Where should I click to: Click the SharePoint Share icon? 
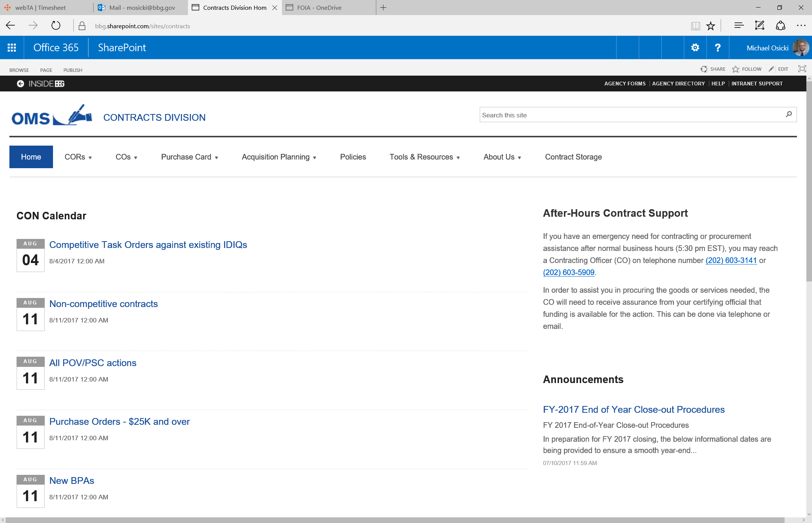point(704,69)
